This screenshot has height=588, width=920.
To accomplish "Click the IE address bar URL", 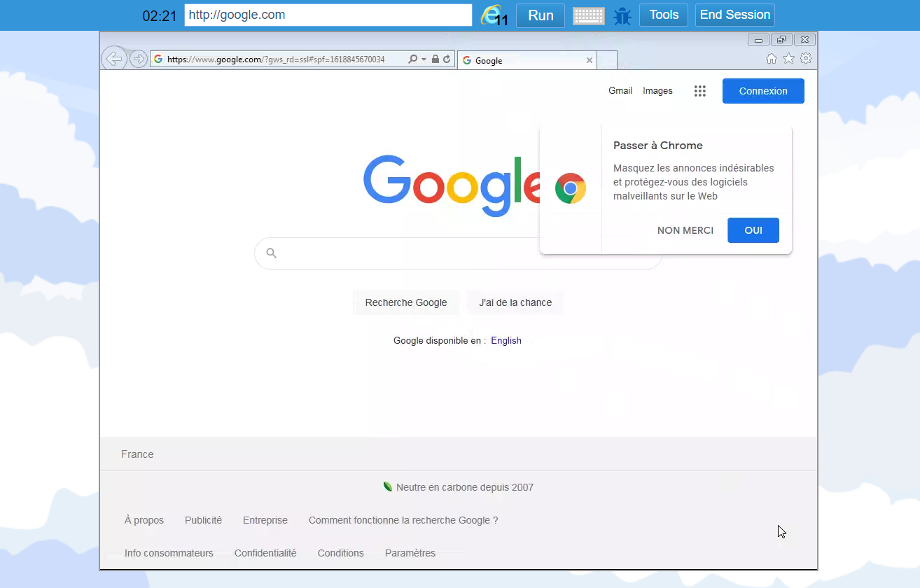I will click(276, 59).
